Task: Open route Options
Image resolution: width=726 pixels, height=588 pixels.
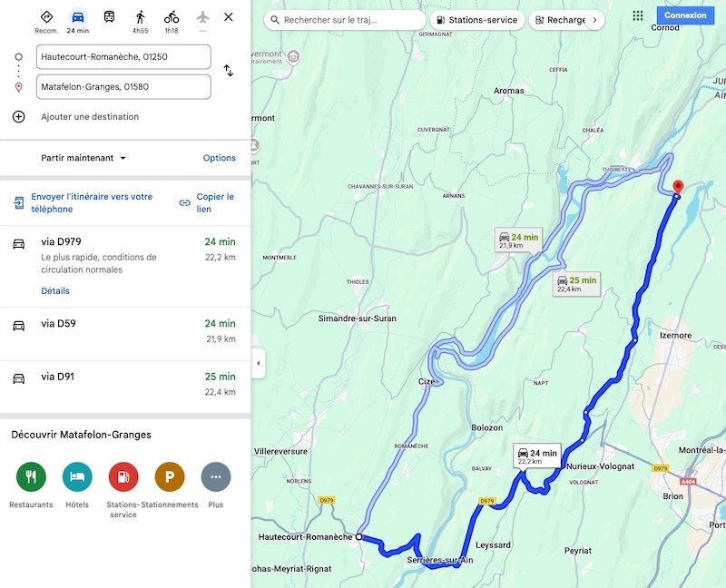Action: click(219, 158)
